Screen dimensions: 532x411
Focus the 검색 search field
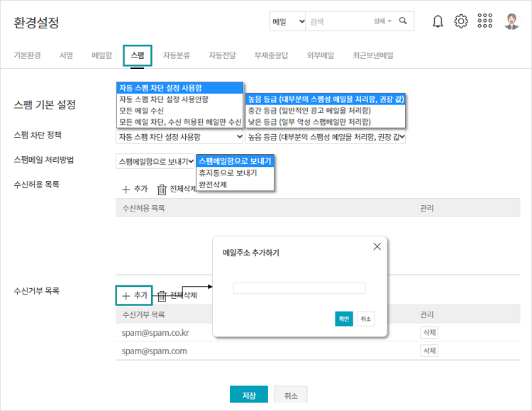pos(339,22)
